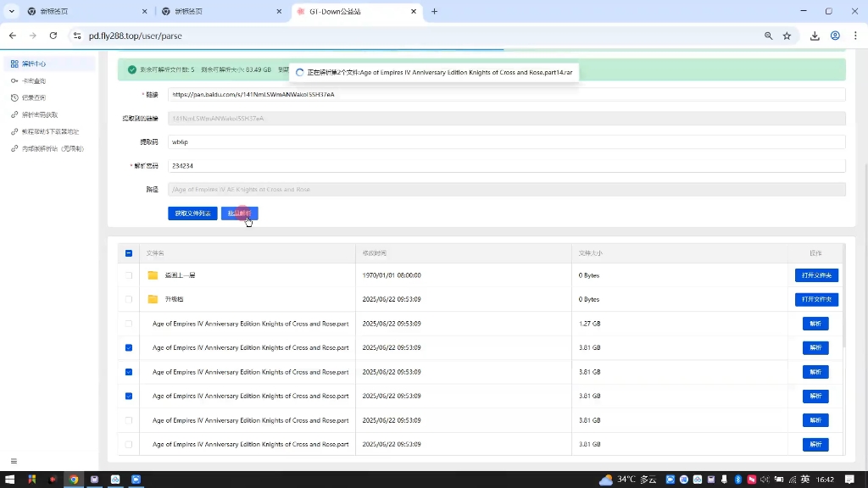Bookmark this page with the star icon

click(787, 36)
